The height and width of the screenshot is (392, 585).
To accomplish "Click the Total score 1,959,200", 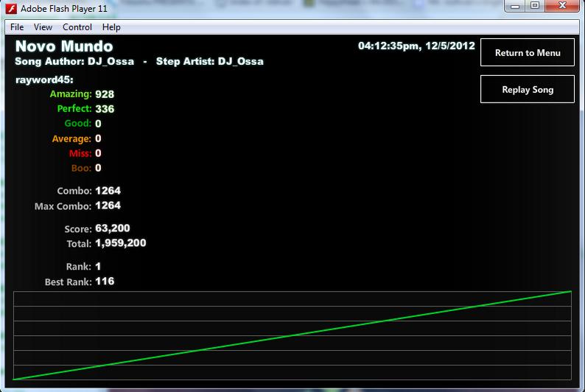I will pos(121,243).
